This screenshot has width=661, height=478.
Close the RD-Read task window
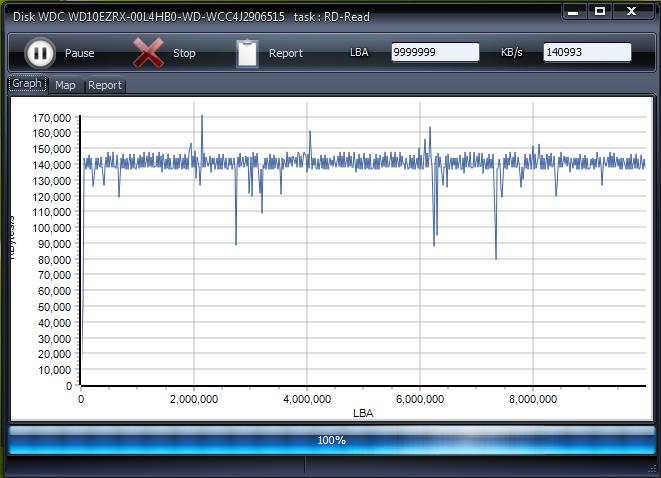pos(632,11)
